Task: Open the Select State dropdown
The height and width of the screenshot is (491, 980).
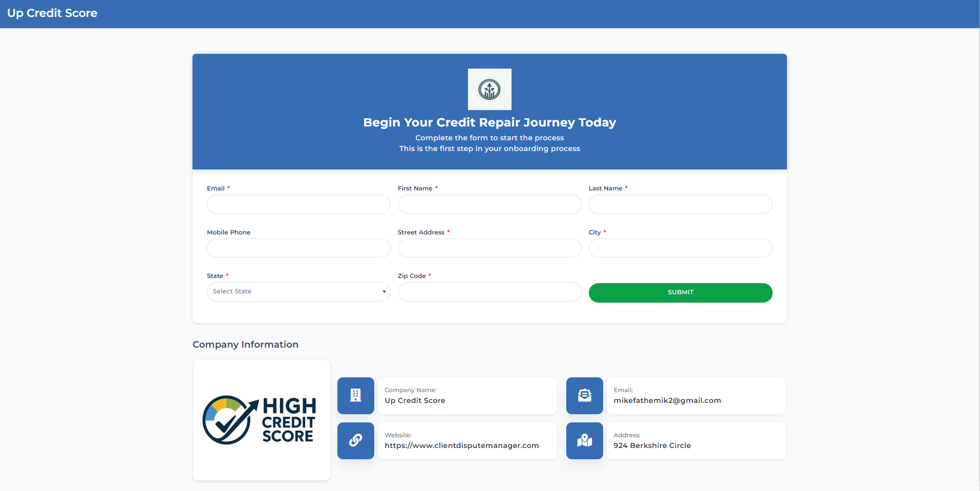Action: 299,292
